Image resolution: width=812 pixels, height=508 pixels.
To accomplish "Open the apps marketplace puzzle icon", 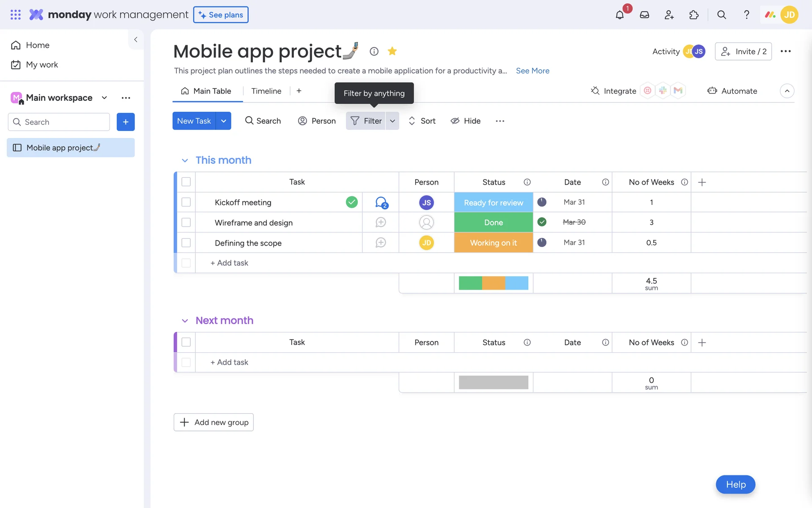I will point(694,15).
